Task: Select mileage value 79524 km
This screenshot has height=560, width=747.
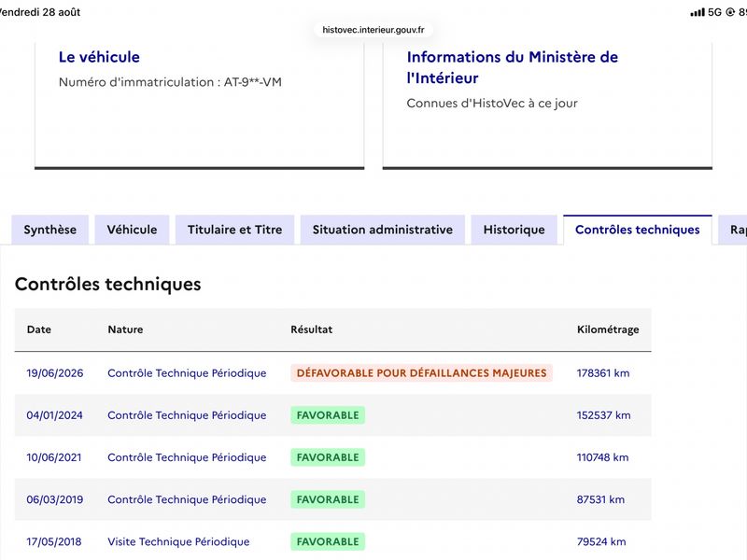Action: (x=601, y=541)
